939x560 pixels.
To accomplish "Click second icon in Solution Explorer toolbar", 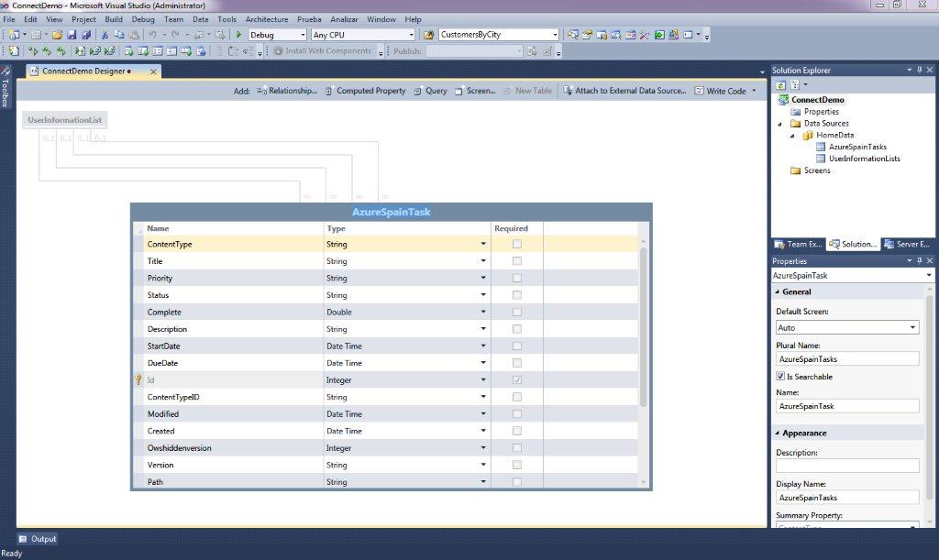I will [x=795, y=85].
